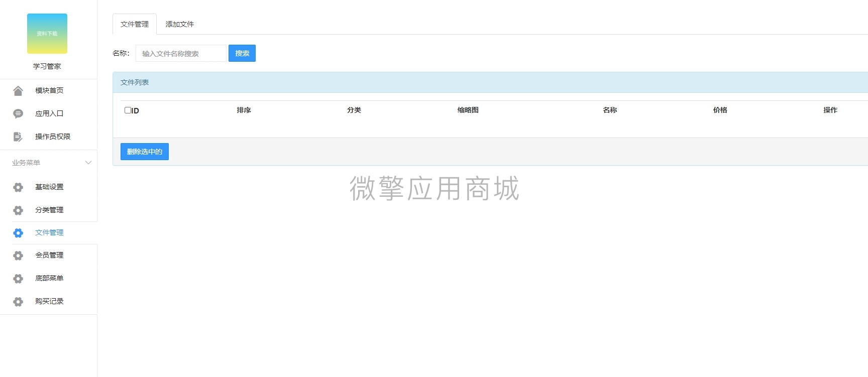Select 分类管理 menu item

[x=49, y=210]
